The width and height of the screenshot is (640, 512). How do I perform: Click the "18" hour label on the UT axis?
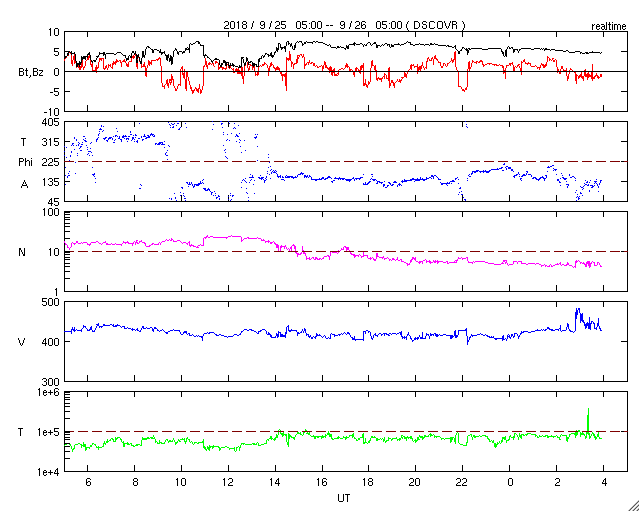[369, 482]
